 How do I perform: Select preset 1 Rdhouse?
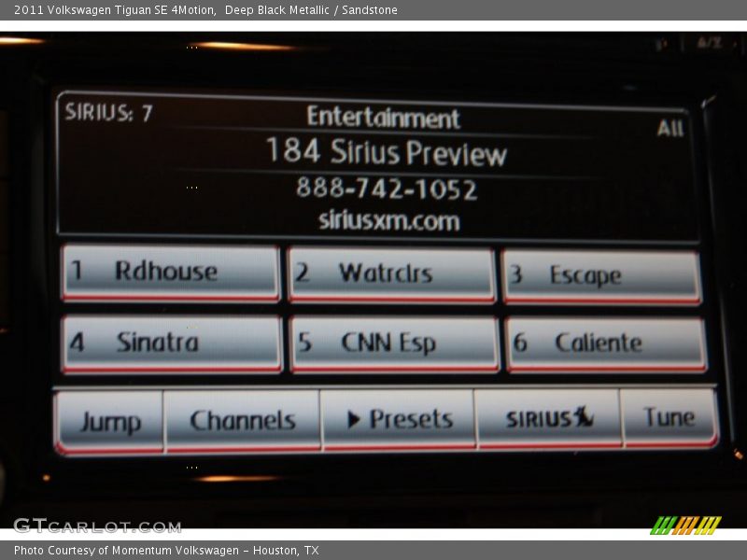point(171,273)
